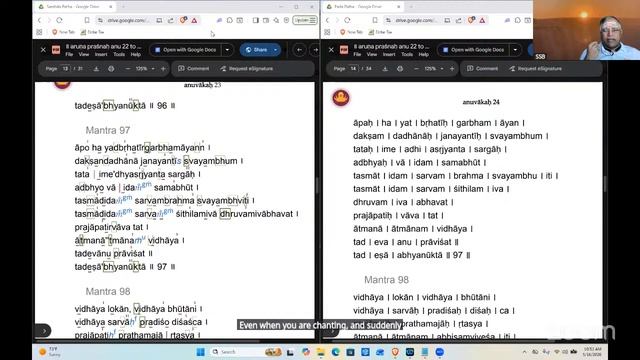The image size is (640, 360).
Task: Open Help menu in left viewer
Action: [136, 54]
